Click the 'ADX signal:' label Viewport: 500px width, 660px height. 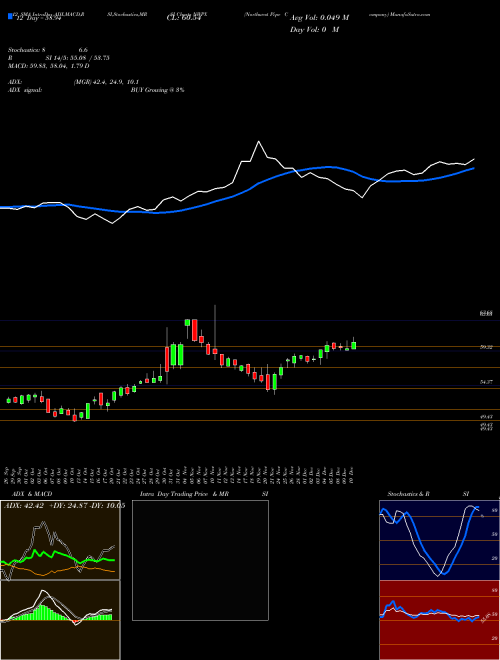pyautogui.click(x=25, y=90)
